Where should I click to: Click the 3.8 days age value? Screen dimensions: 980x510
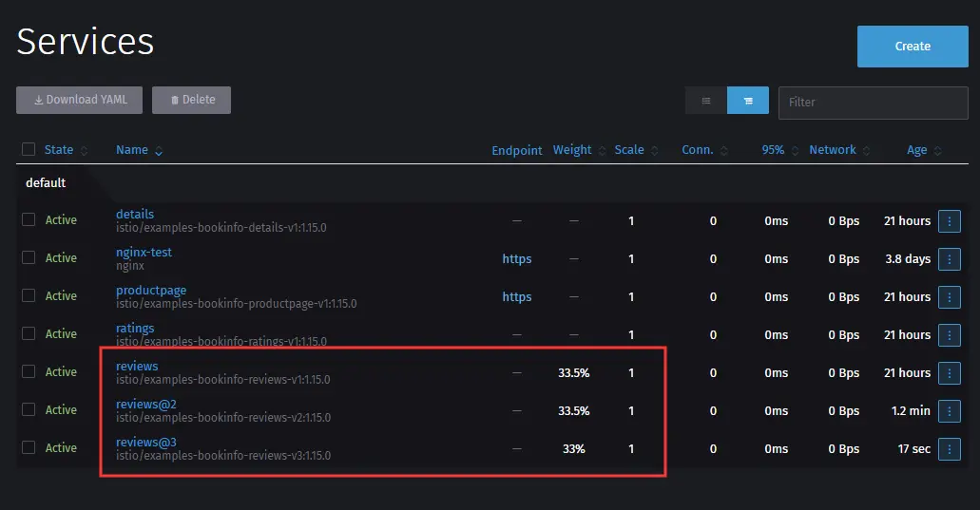908,259
